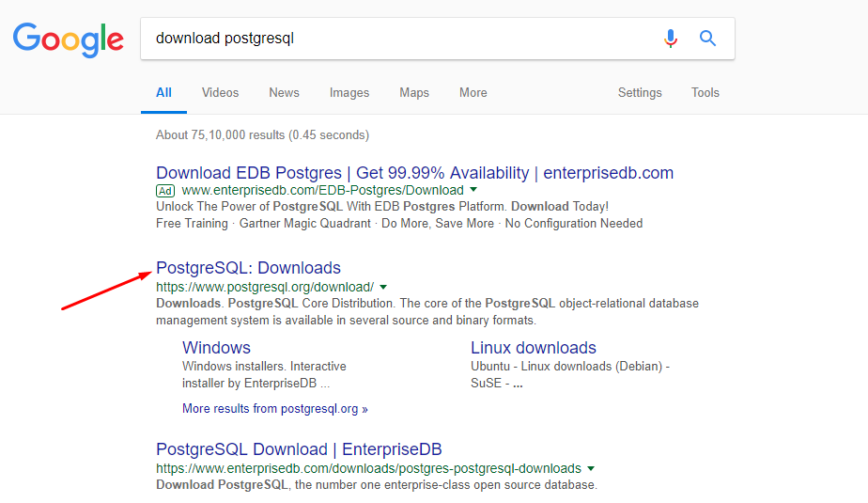
Task: Click the Ad badge on EDB result
Action: [165, 190]
